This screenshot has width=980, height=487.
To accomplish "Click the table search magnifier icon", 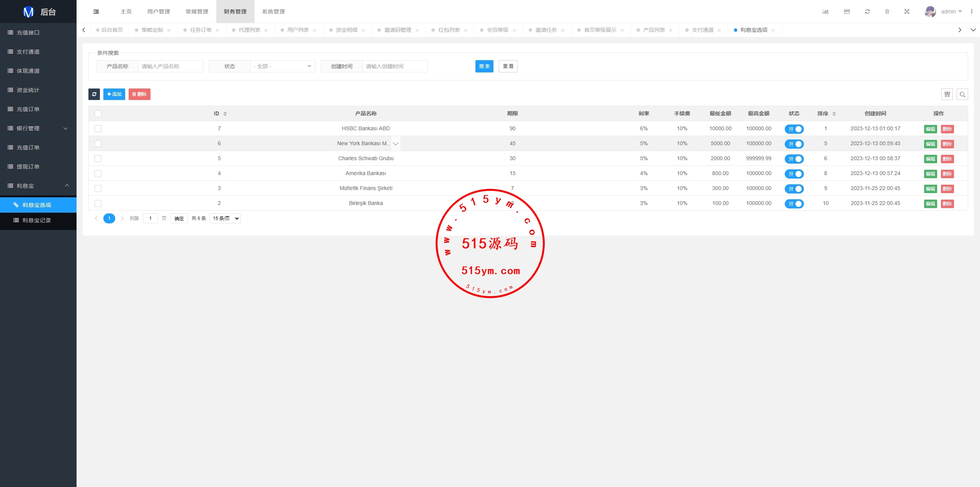I will (962, 94).
